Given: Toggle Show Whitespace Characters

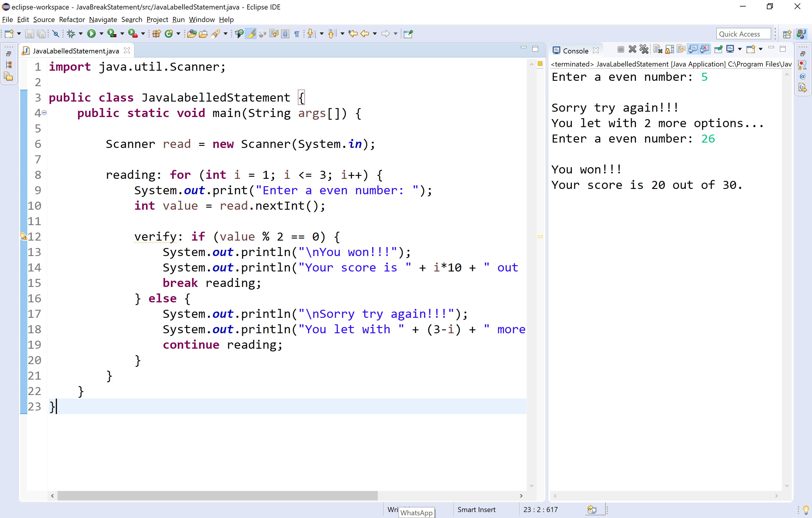Looking at the screenshot, I should pos(296,33).
